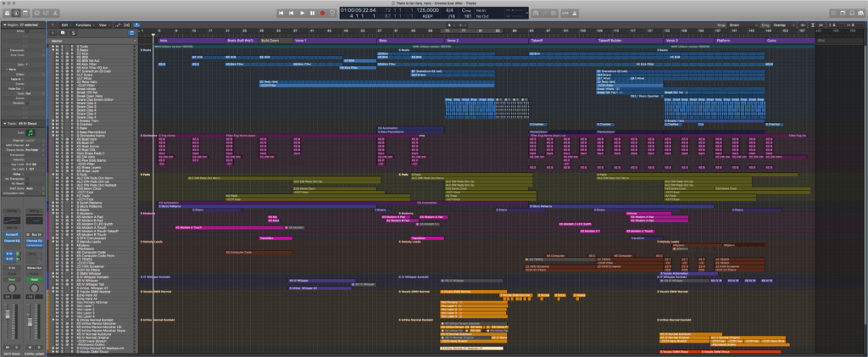This screenshot has width=868, height=357.
Task: Click the 4/4 time signature display
Action: [x=449, y=10]
